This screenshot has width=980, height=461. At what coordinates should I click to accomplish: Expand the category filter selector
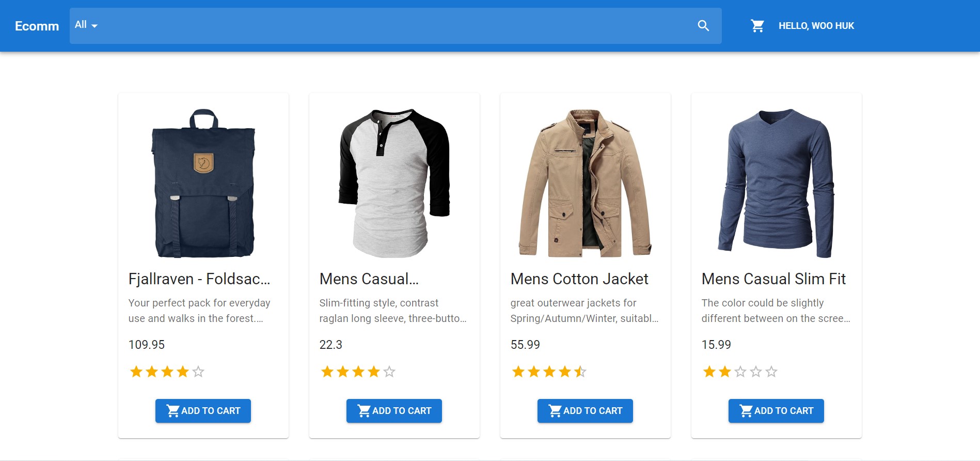85,24
